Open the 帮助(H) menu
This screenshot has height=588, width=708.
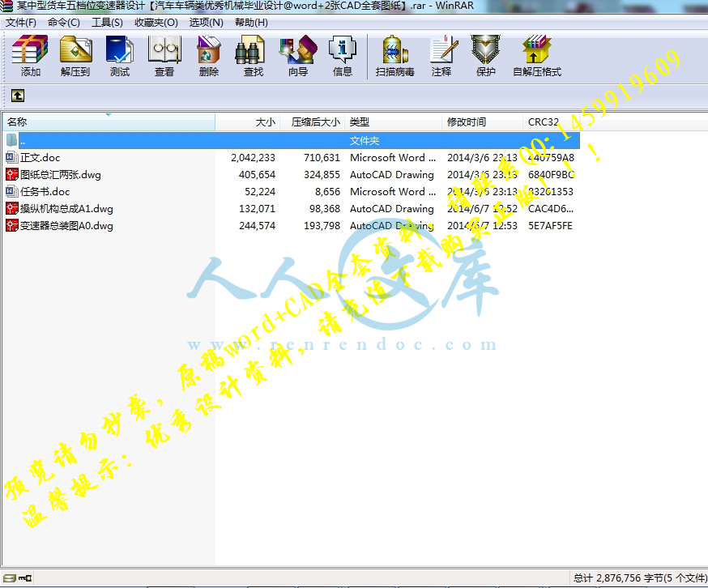pyautogui.click(x=251, y=23)
